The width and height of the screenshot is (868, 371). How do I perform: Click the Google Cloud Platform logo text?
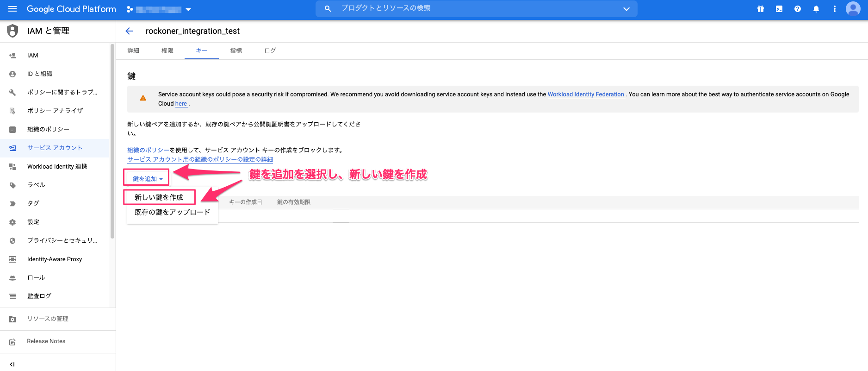tap(71, 9)
